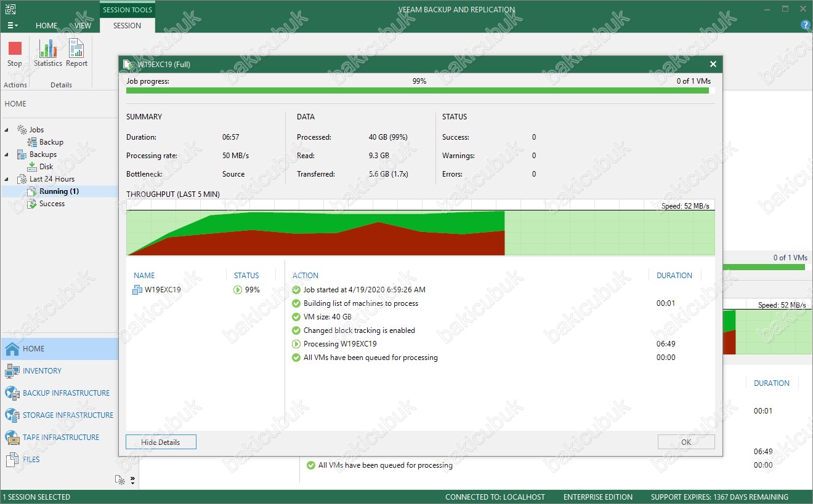Click Hide Details button
This screenshot has width=813, height=504.
(x=161, y=442)
